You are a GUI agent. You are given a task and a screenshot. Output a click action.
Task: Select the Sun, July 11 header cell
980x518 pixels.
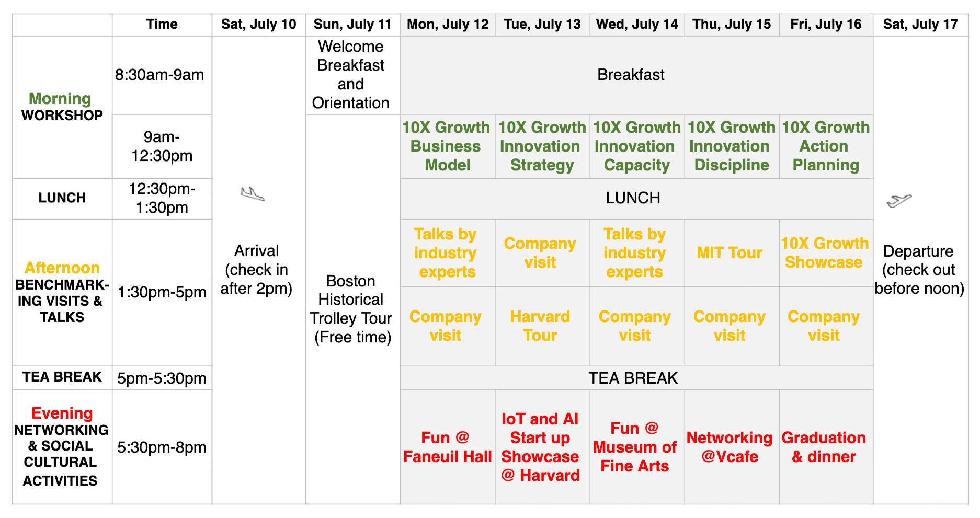(x=353, y=25)
